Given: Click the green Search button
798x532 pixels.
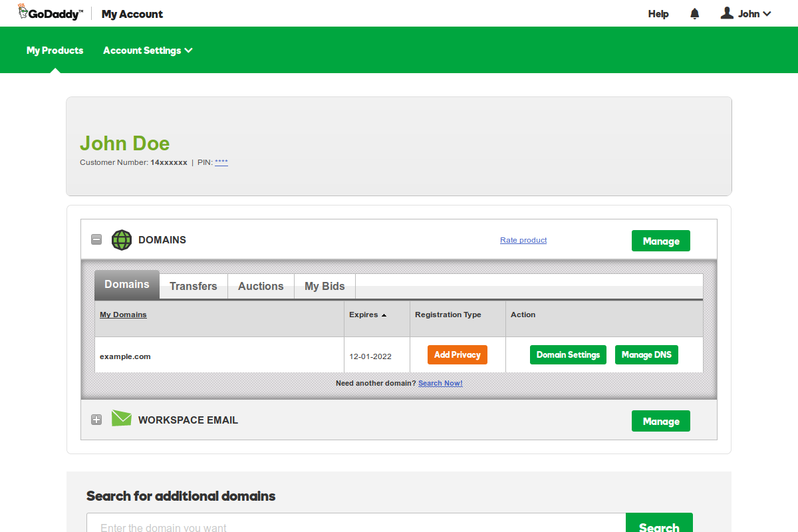Looking at the screenshot, I should [659, 523].
